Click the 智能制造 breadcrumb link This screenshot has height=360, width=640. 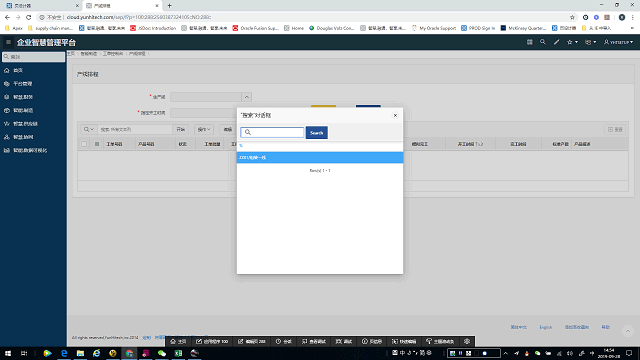coord(89,53)
